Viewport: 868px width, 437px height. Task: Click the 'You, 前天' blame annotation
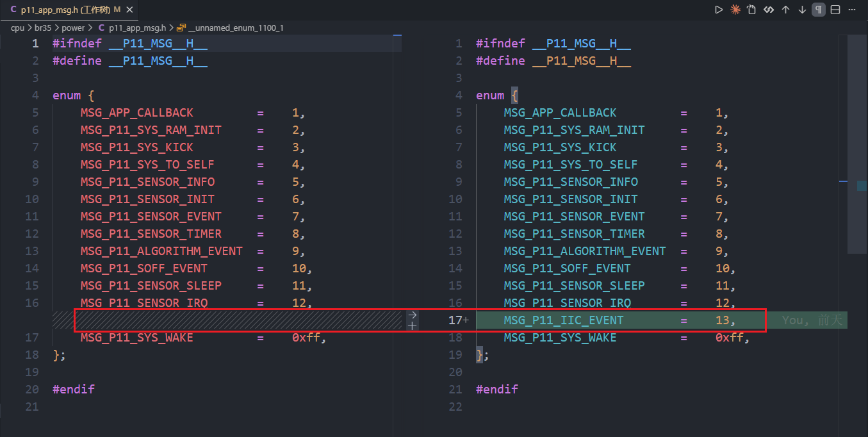[812, 320]
